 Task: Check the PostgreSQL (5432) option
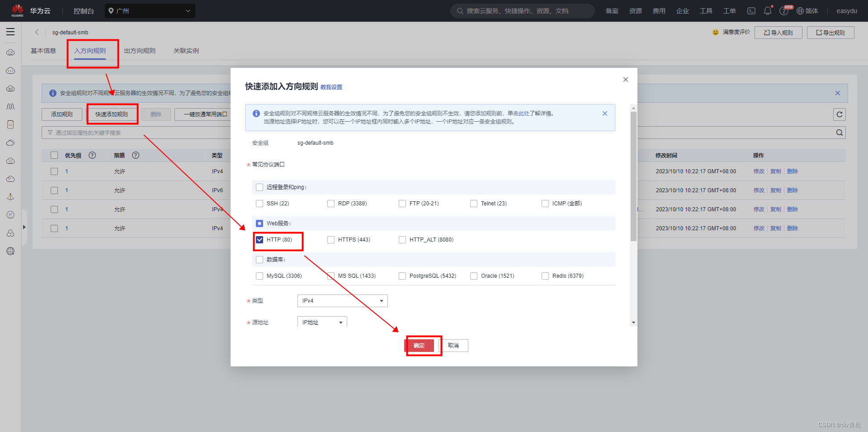pos(402,276)
